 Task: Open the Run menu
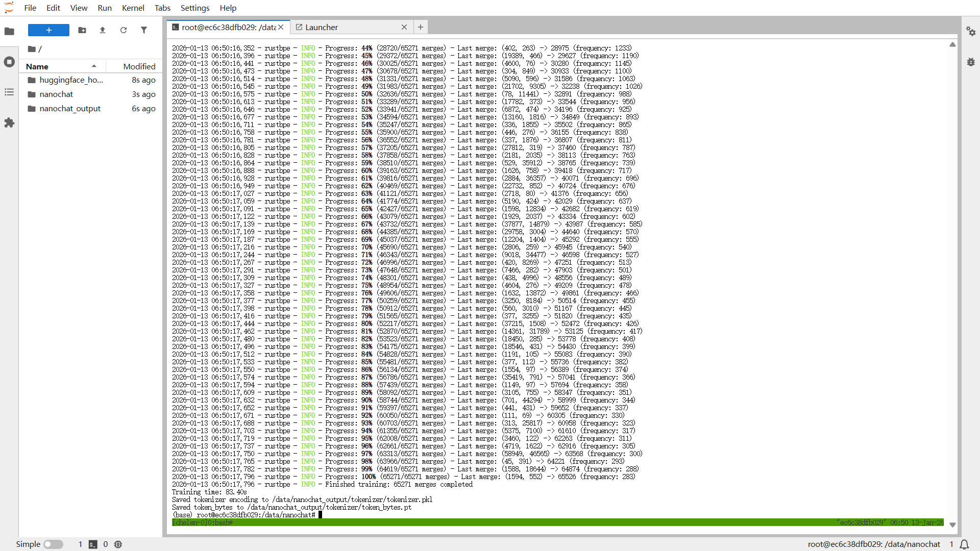pos(105,8)
